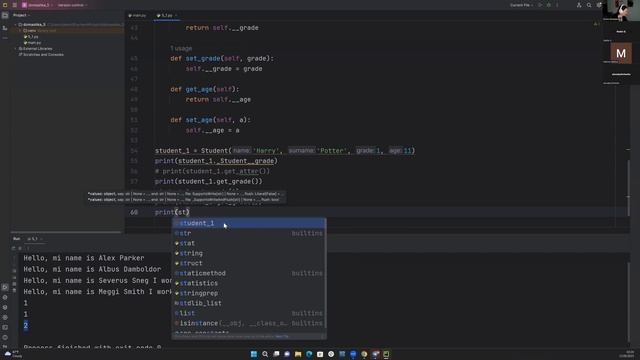The height and width of the screenshot is (360, 640).
Task: Open the weather widget on taskbar
Action: pyautogui.click(x=12, y=354)
